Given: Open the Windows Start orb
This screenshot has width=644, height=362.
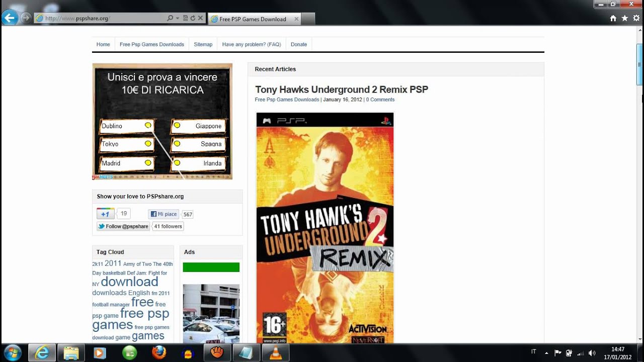Looking at the screenshot, I should [12, 352].
